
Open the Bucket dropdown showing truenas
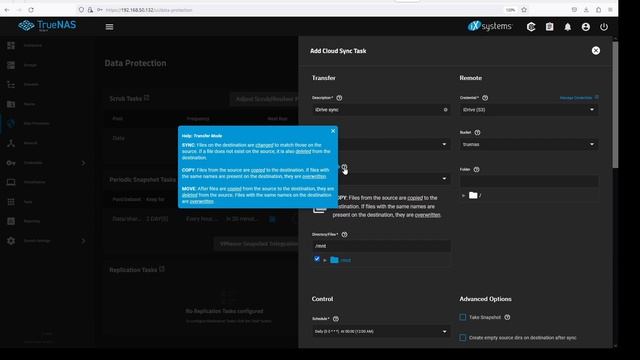tap(529, 144)
